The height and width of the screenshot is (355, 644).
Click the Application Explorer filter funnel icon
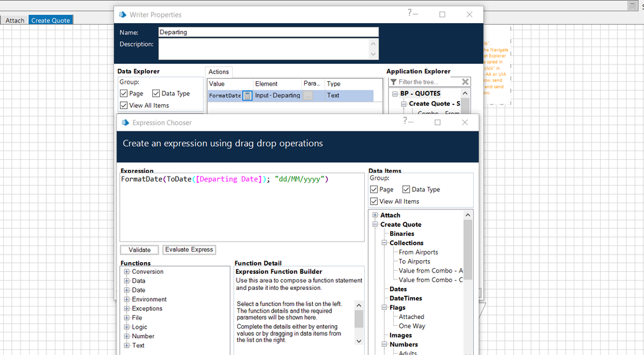click(x=393, y=82)
